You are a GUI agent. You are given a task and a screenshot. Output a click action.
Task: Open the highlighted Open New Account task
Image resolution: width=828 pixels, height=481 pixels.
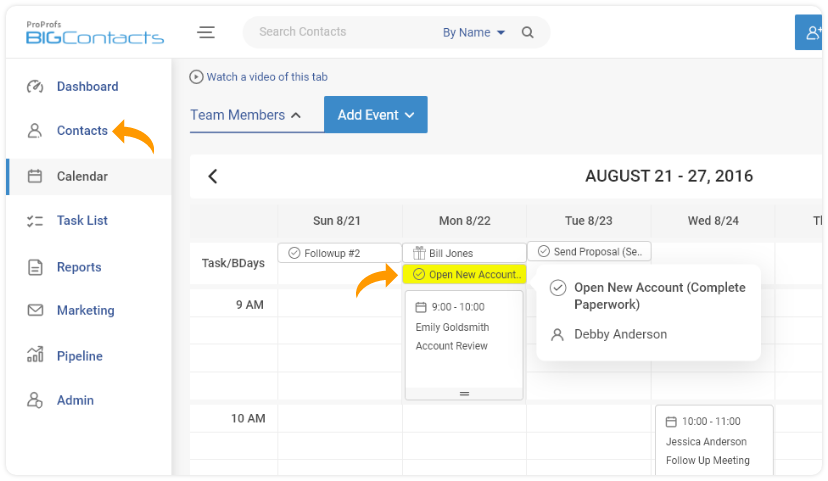pos(464,274)
